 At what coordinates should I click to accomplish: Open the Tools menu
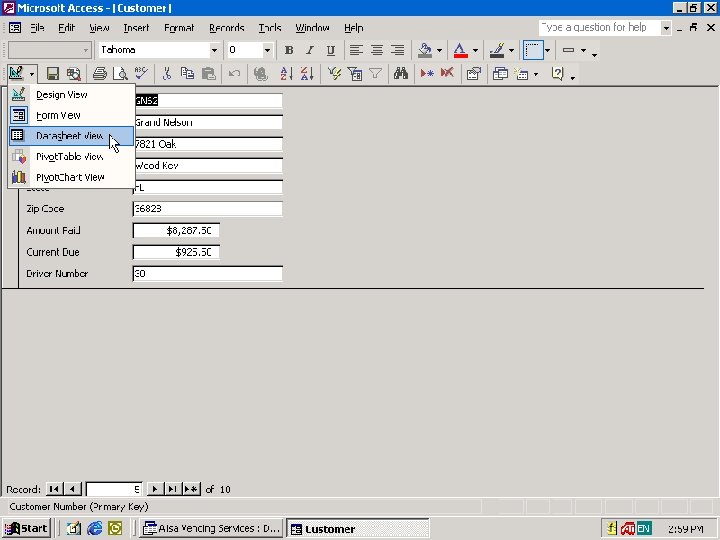[x=270, y=28]
